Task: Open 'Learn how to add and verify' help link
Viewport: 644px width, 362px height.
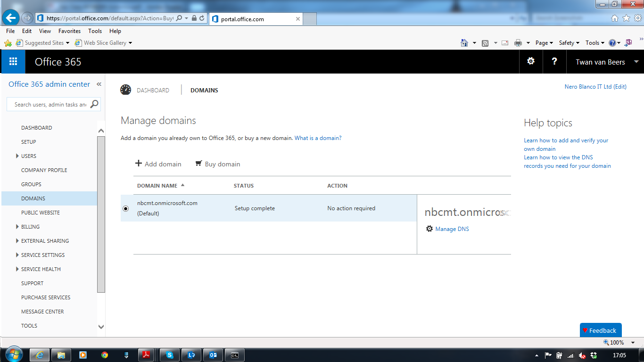Action: pos(566,145)
